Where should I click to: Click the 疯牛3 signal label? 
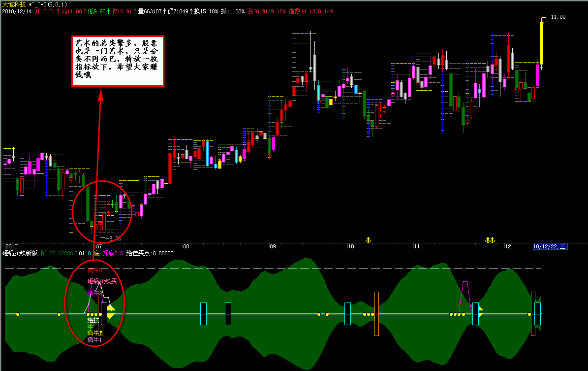click(x=94, y=270)
